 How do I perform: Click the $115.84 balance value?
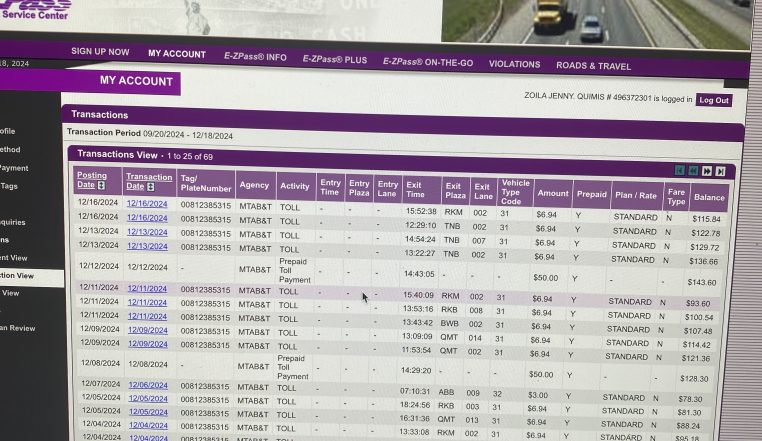[706, 219]
